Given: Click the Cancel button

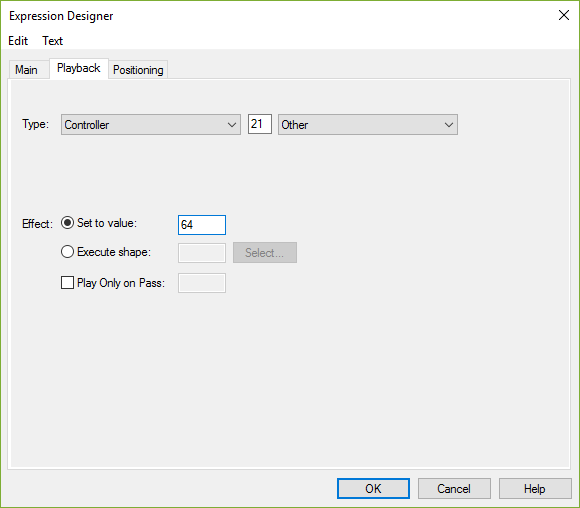Looking at the screenshot, I should tap(454, 488).
